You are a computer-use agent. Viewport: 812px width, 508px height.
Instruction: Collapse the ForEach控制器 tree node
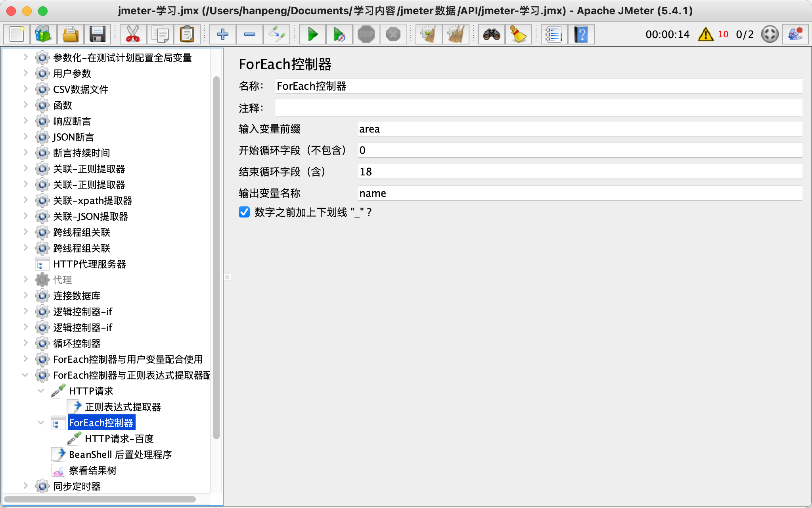pos(41,423)
